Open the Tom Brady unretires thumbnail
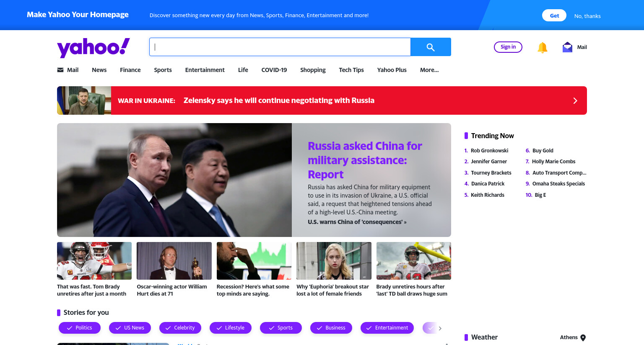 (94, 261)
